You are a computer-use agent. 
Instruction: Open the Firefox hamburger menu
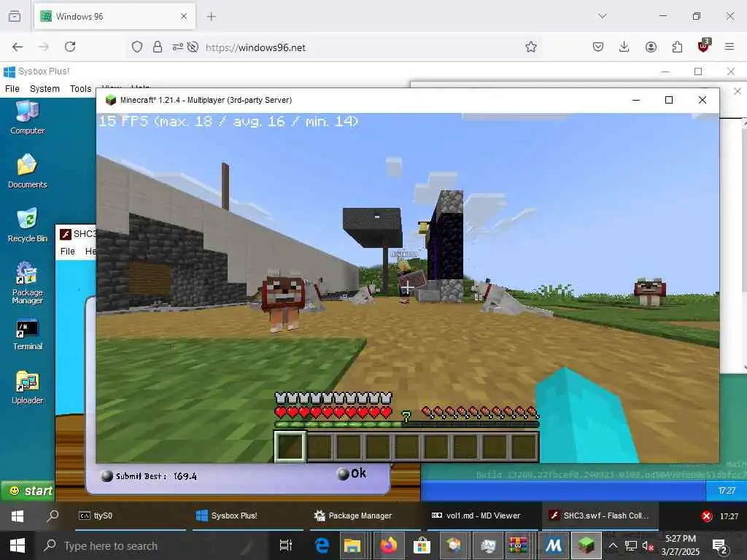(x=729, y=47)
